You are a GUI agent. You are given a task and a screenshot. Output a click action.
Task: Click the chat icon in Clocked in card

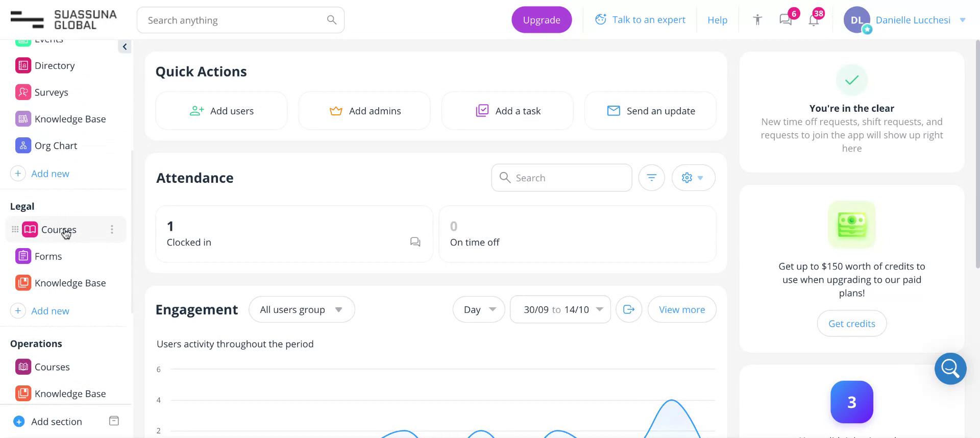415,242
